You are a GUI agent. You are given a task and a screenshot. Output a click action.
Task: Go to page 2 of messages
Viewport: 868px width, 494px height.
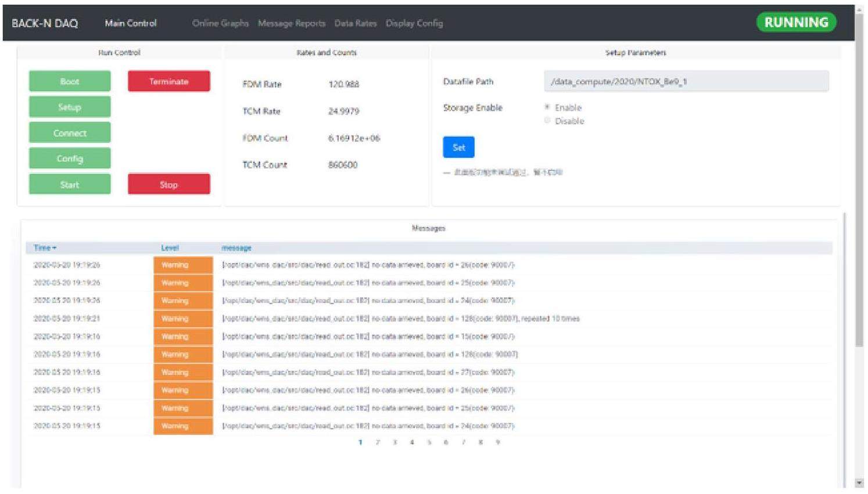(378, 442)
